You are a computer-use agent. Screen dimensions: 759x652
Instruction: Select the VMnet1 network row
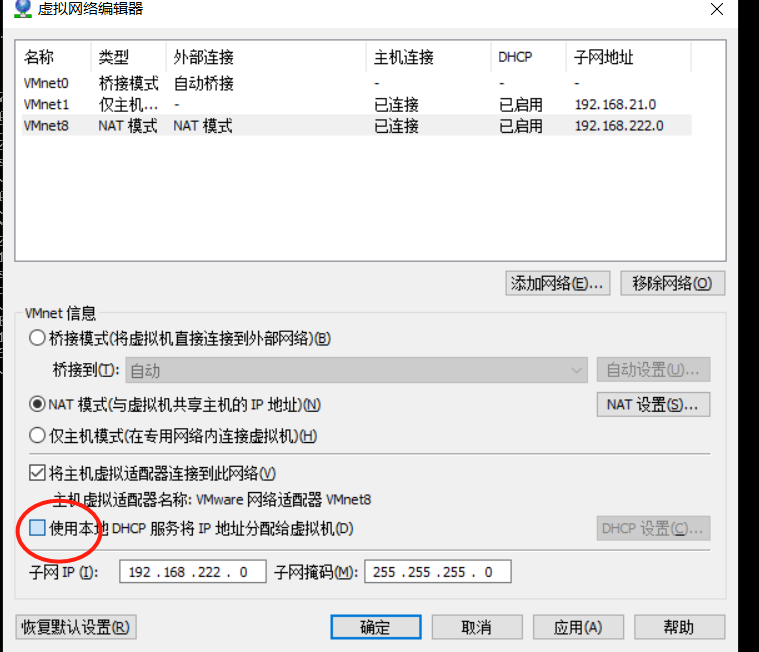click(x=357, y=105)
